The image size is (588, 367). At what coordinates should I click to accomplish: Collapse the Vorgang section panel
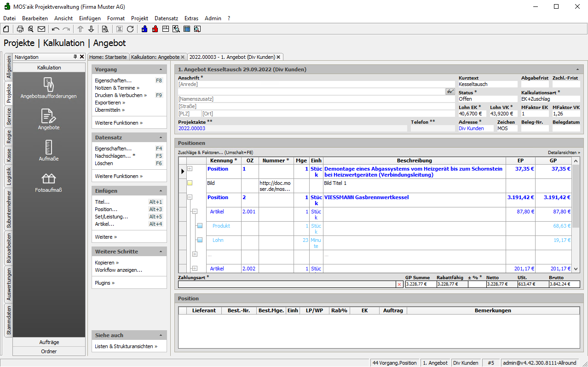pos(161,69)
